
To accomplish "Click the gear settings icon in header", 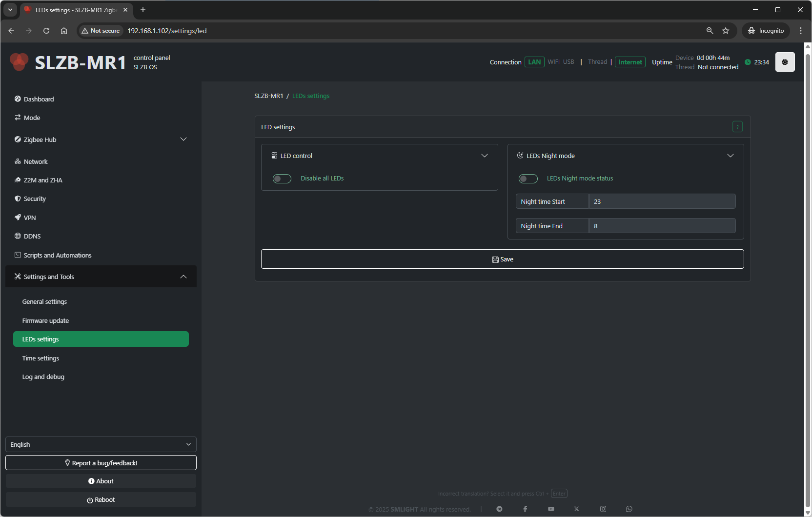I will [x=785, y=62].
